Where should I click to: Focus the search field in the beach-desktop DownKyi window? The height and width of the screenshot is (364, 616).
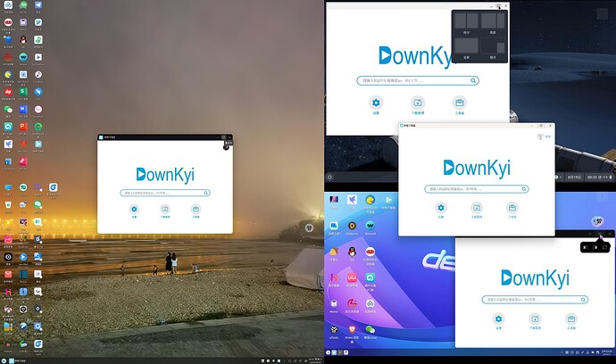click(x=165, y=193)
